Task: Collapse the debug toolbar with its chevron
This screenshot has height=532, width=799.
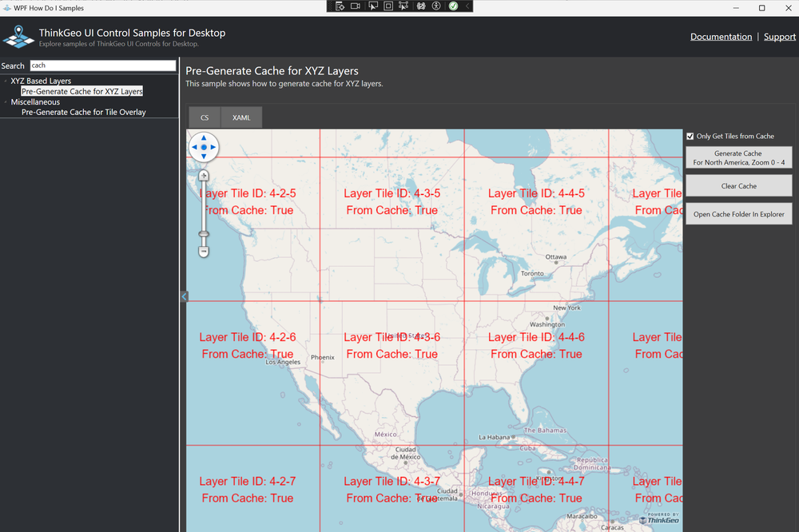Action: [467, 6]
